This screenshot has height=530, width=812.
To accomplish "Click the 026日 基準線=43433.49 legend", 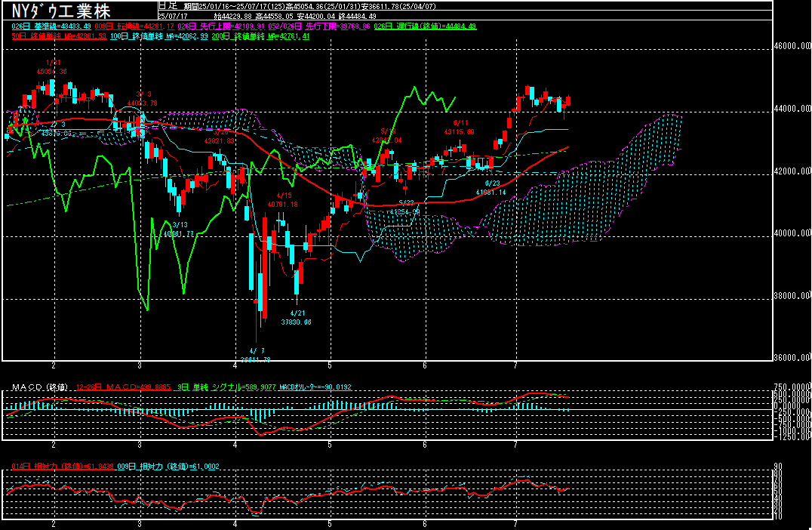I will [x=51, y=26].
